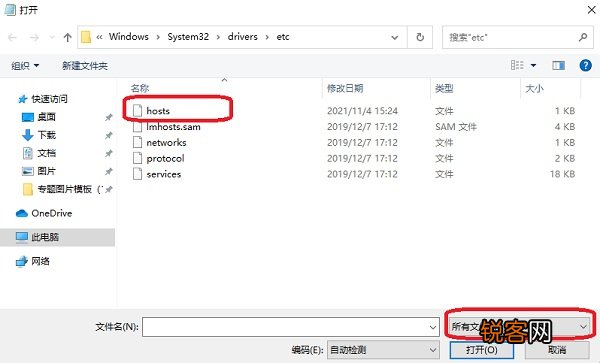
Task: Change view layout icon
Action: [517, 65]
